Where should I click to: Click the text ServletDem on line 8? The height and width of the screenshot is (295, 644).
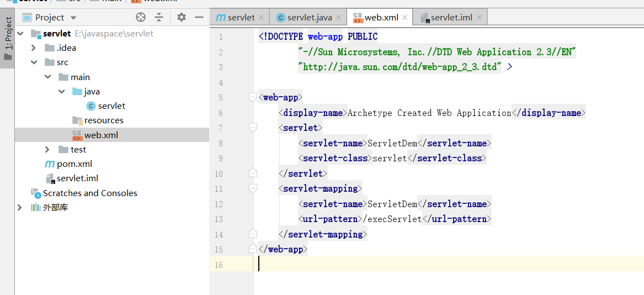pyautogui.click(x=392, y=144)
